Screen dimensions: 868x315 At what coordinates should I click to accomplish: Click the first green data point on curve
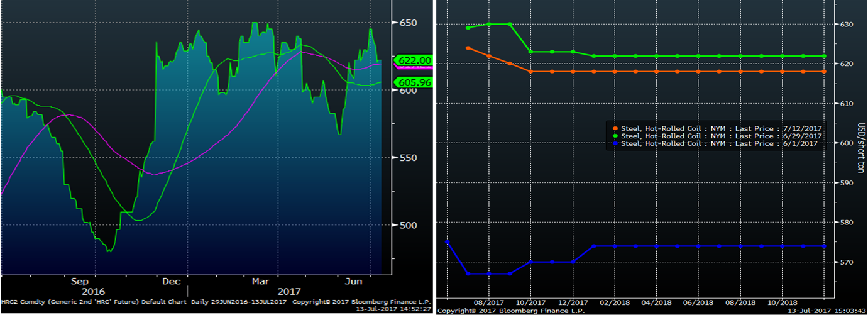click(468, 28)
